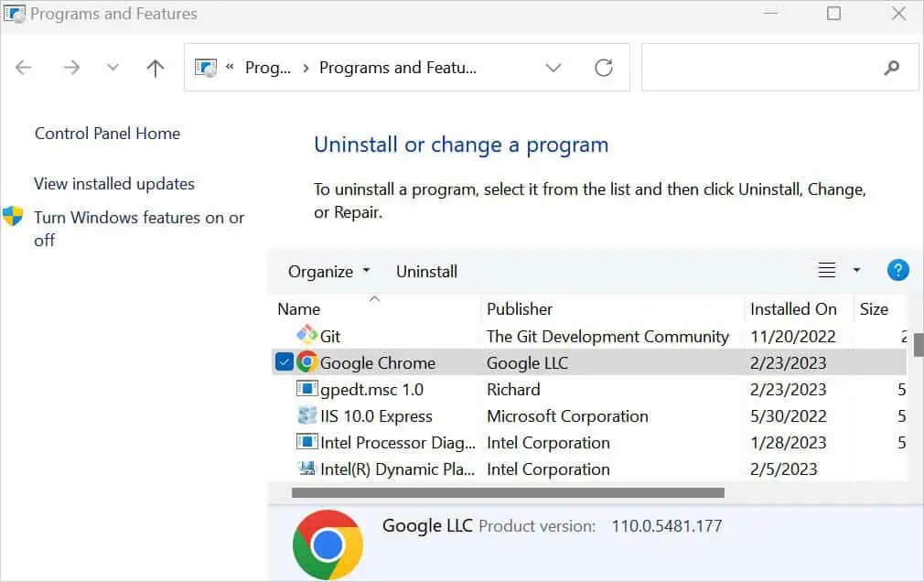This screenshot has height=582, width=924.
Task: Click the Intel(R) Dynamic Platform icon
Action: (x=307, y=469)
